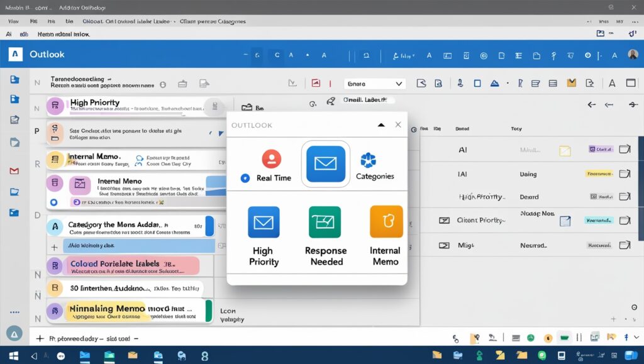Screen dimensions: 644x364
Task: Click the blue highlighted bar under Category row
Action: click(139, 246)
